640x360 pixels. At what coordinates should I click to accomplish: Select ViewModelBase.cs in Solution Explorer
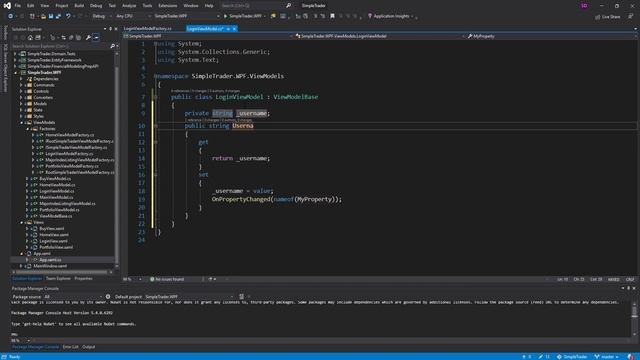[x=56, y=216]
